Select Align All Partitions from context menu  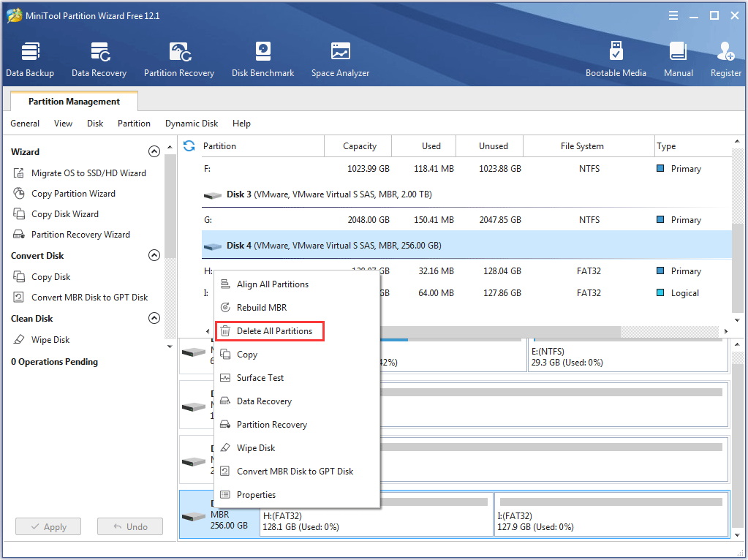(x=297, y=284)
